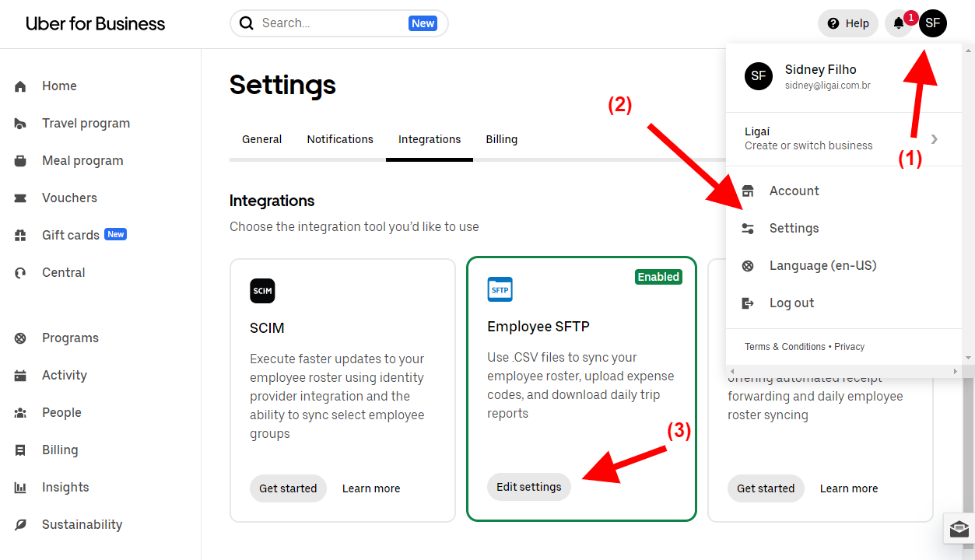Choose Language (en-US) menu entry
The width and height of the screenshot is (975, 560).
[822, 266]
